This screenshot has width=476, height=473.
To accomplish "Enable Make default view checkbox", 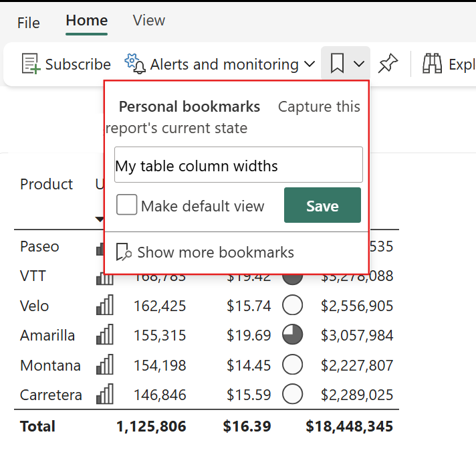I will pyautogui.click(x=126, y=205).
